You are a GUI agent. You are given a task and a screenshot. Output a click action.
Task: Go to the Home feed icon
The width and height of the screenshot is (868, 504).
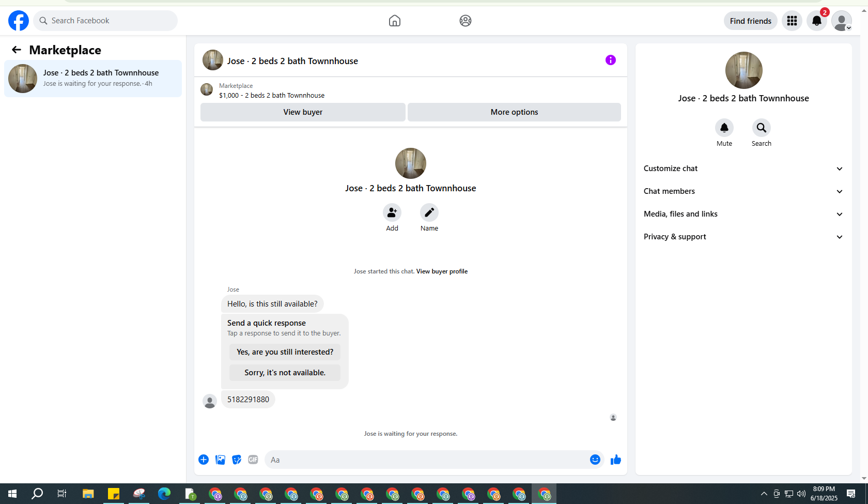395,21
